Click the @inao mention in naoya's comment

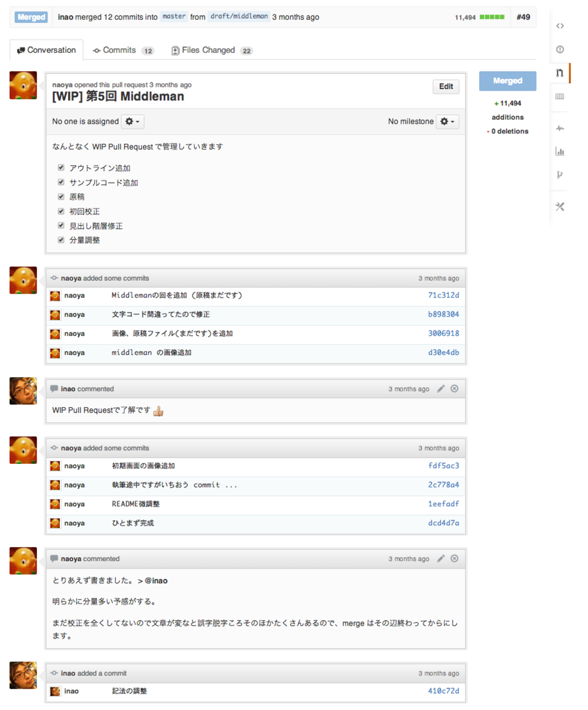tap(156, 581)
